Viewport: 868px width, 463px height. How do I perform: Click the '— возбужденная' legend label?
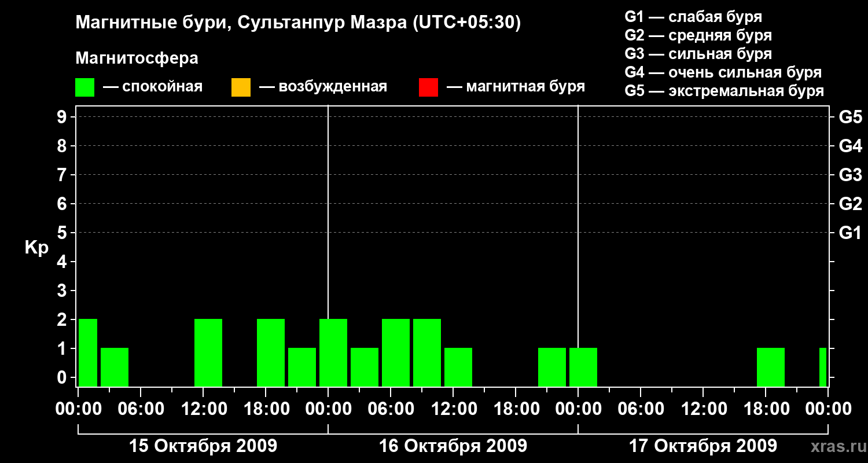click(x=323, y=87)
